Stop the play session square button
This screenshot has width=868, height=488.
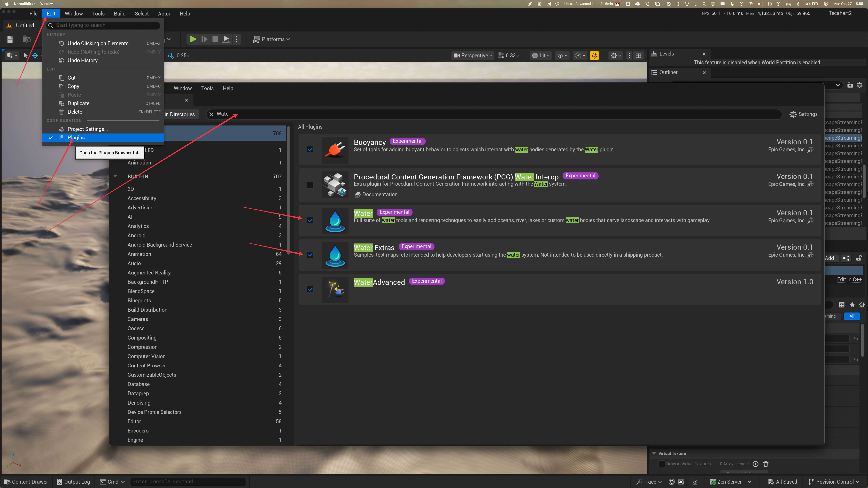coord(215,39)
